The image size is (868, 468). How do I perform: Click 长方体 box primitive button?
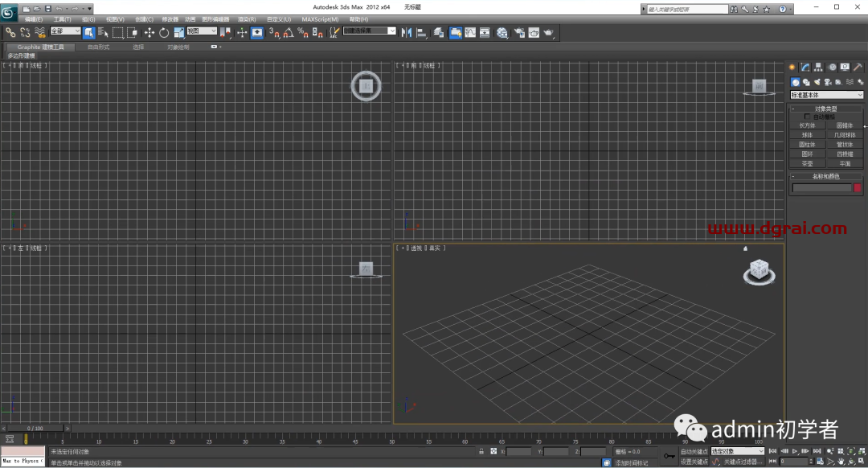(x=807, y=125)
